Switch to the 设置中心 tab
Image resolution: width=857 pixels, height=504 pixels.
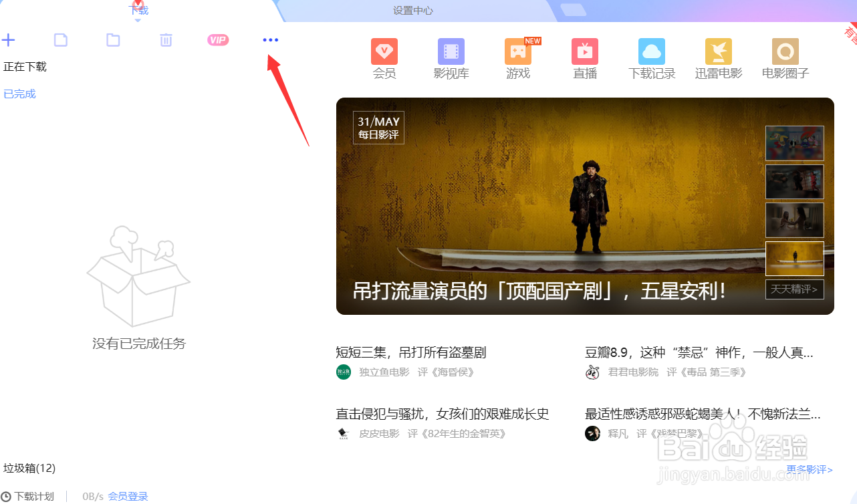(413, 11)
